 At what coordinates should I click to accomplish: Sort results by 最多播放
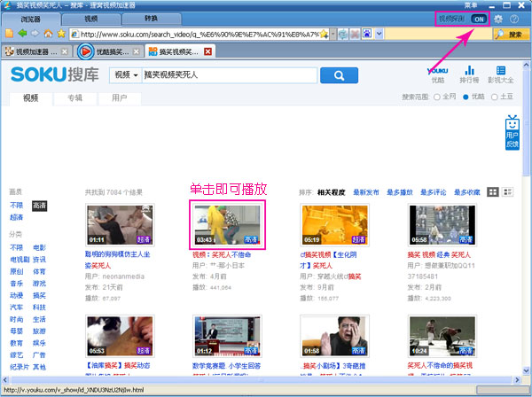coord(399,192)
